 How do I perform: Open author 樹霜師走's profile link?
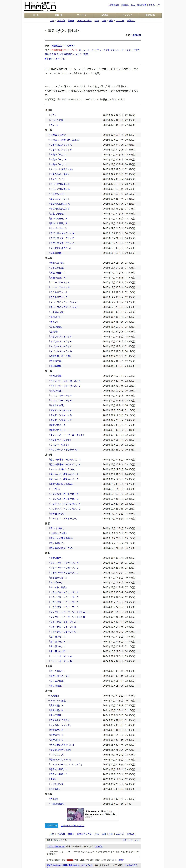[x=137, y=35]
